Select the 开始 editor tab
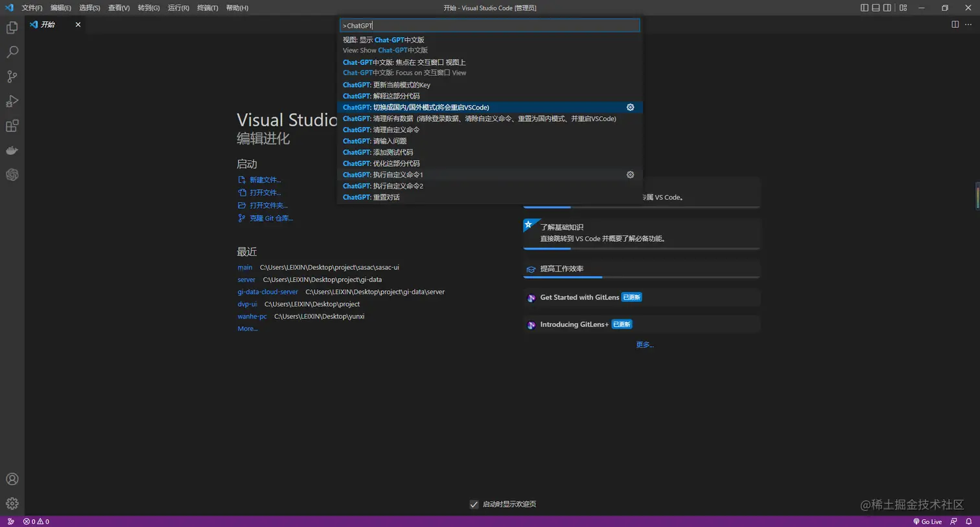The image size is (980, 527). [x=55, y=25]
